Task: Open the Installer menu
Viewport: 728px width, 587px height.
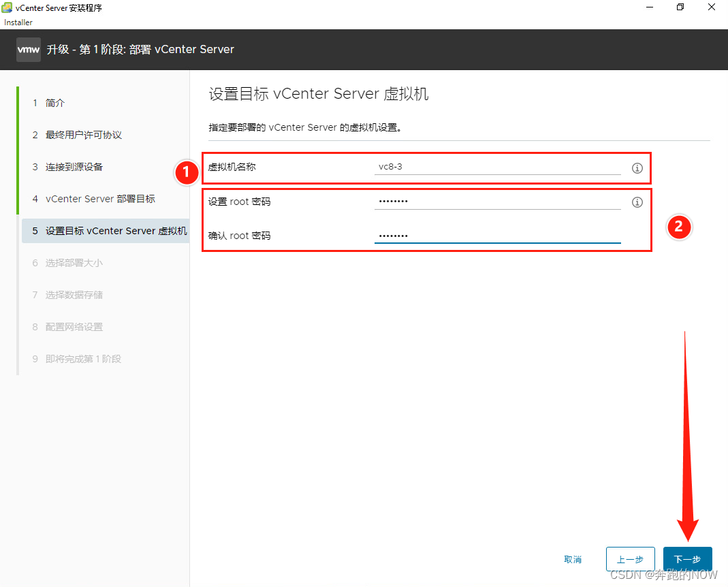Action: pos(18,22)
